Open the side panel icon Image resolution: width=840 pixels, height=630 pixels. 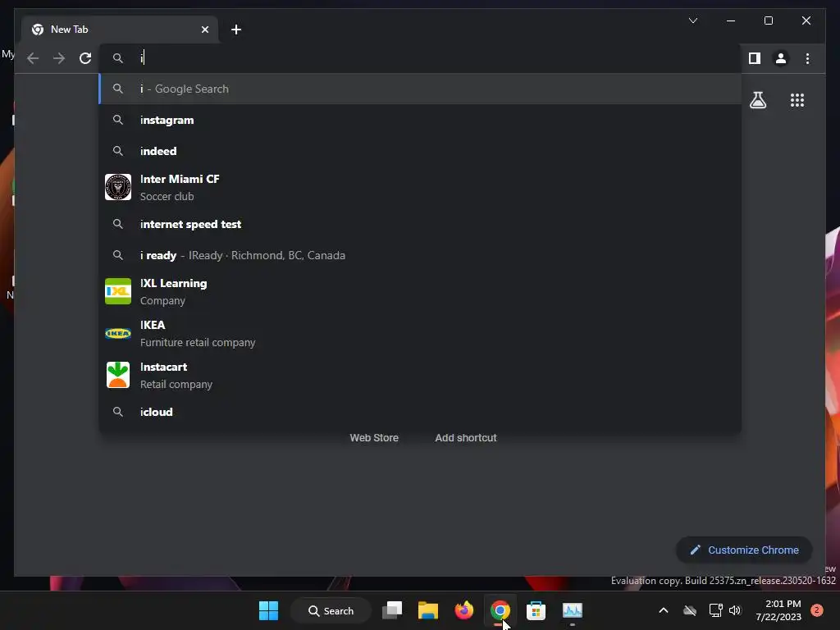[x=755, y=58]
